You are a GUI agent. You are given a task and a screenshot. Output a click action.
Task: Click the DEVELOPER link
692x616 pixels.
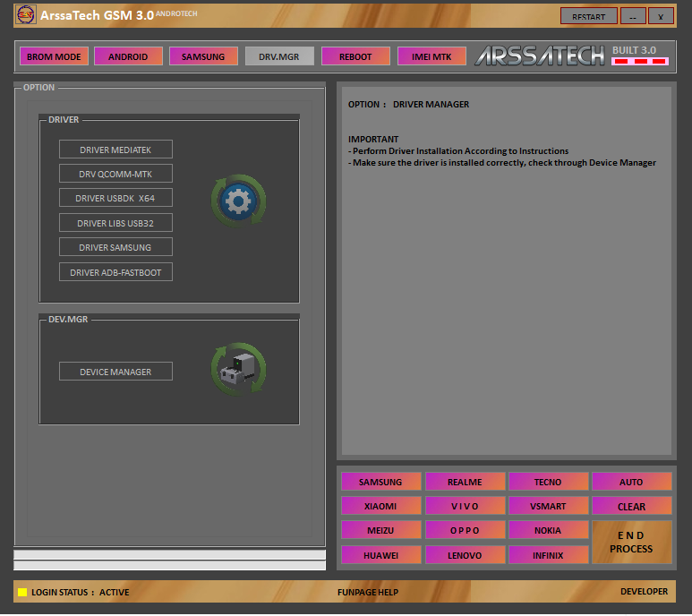[644, 591]
